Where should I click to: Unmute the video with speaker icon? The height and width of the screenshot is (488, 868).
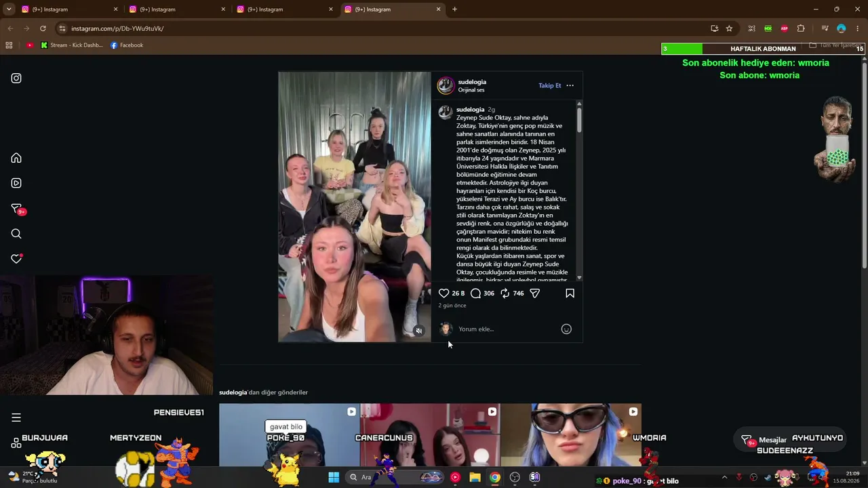[419, 331]
